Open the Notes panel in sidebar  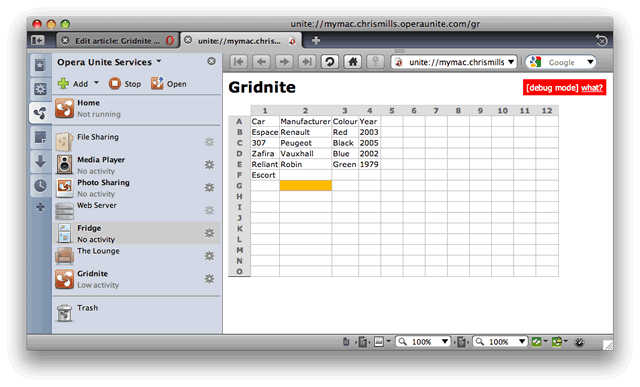(x=40, y=137)
